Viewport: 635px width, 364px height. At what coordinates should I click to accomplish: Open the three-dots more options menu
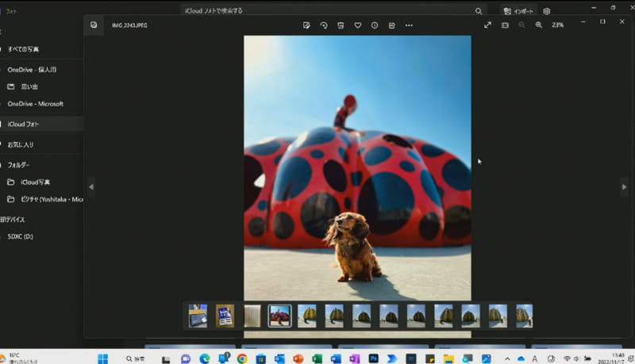pos(409,25)
